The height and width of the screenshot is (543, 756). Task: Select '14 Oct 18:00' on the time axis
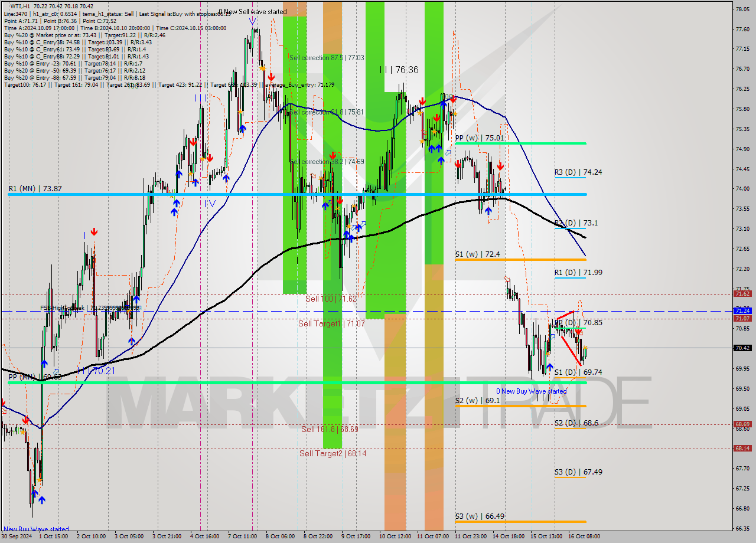[x=509, y=537]
